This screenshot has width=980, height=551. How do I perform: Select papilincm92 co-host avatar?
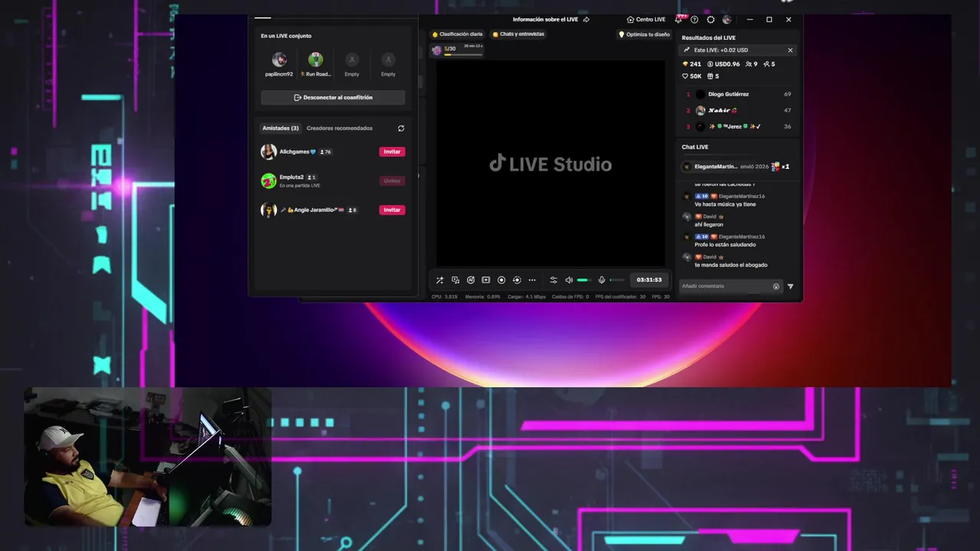pyautogui.click(x=279, y=60)
